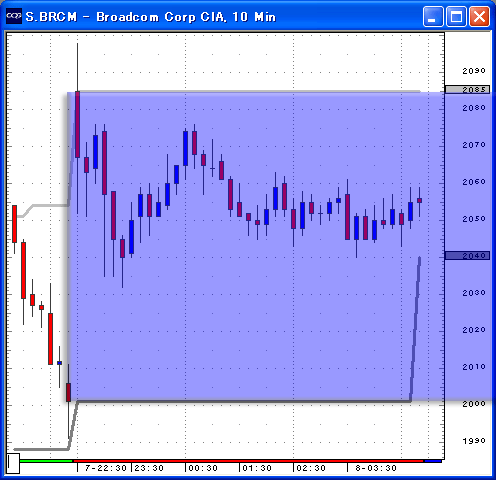This screenshot has width=496, height=480.
Task: Click the 2085 upper price marker
Action: pyautogui.click(x=467, y=89)
